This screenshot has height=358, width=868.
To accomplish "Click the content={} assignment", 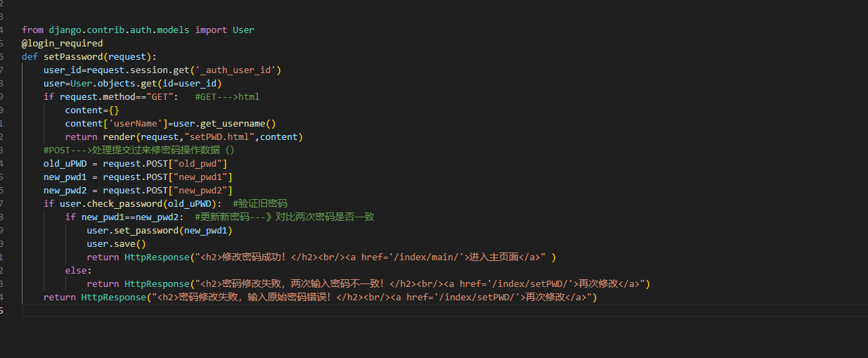I will 92,110.
